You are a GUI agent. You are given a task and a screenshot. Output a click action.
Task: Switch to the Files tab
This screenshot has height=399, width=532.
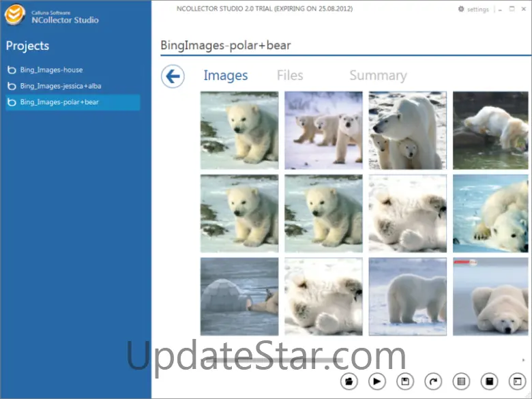290,76
